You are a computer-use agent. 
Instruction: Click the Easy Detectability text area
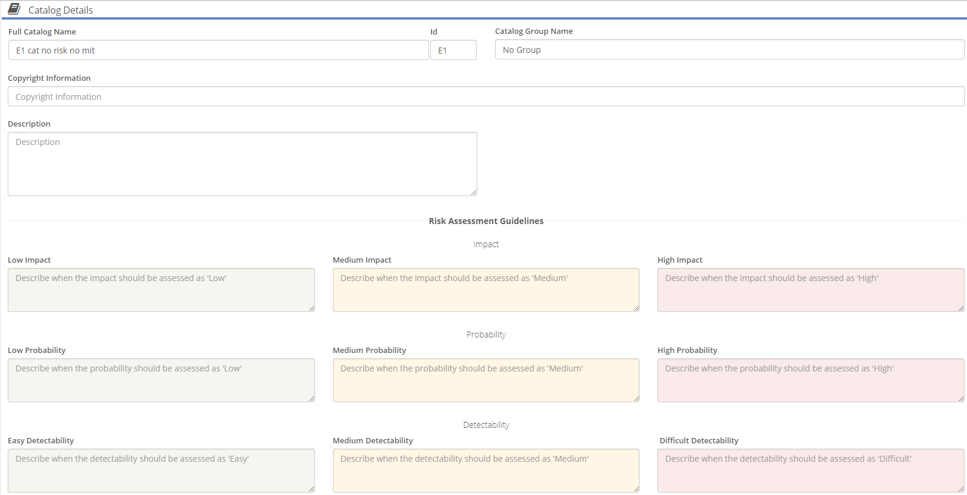[x=161, y=470]
